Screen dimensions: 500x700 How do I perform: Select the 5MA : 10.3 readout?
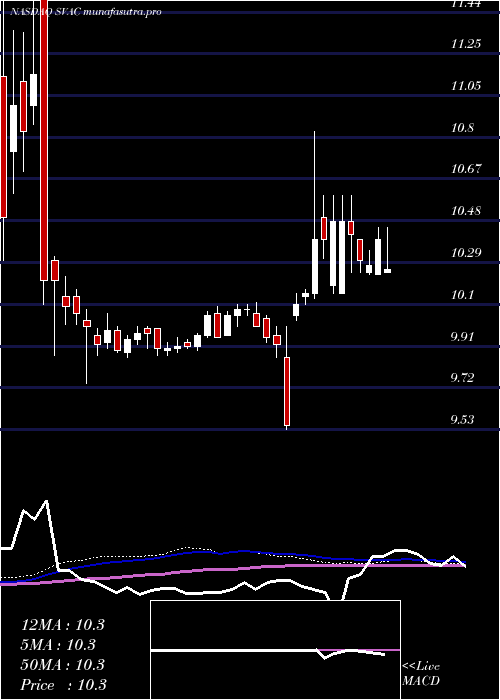(58, 645)
